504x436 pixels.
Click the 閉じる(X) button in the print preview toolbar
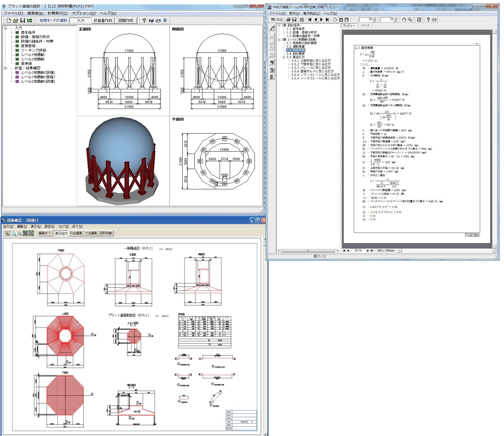click(x=277, y=19)
